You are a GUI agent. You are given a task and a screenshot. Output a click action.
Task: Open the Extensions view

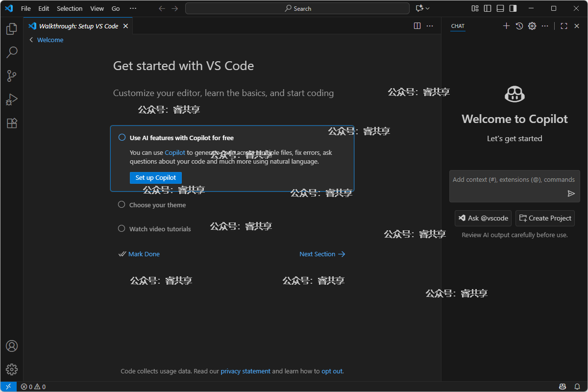[x=12, y=123]
